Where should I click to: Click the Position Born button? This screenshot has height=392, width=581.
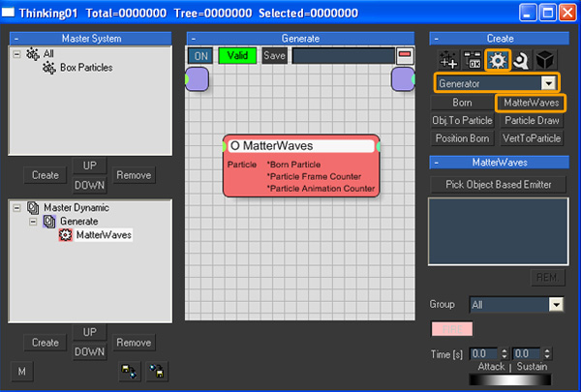point(462,138)
